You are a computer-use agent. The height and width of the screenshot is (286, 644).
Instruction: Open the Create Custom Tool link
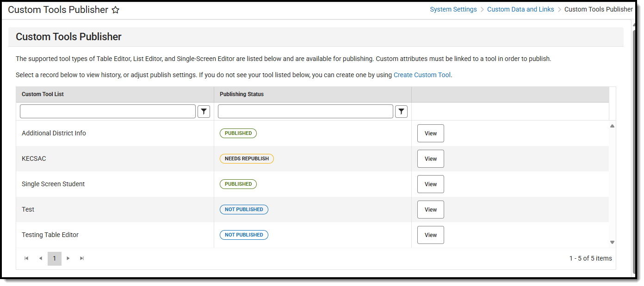(x=421, y=74)
